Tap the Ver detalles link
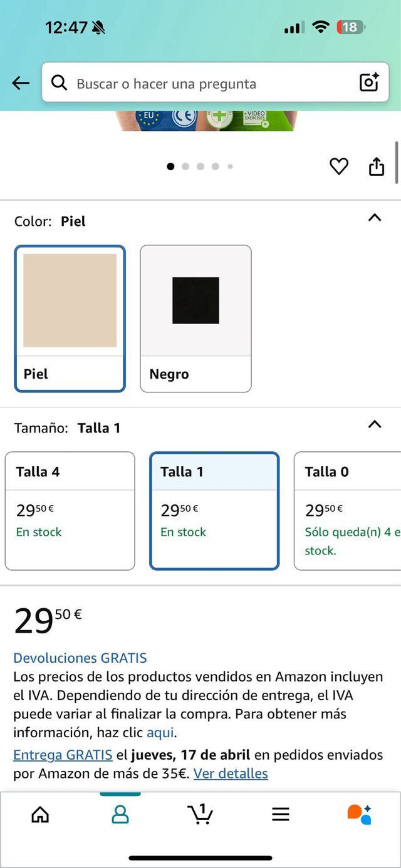This screenshot has width=401, height=868. 231,774
